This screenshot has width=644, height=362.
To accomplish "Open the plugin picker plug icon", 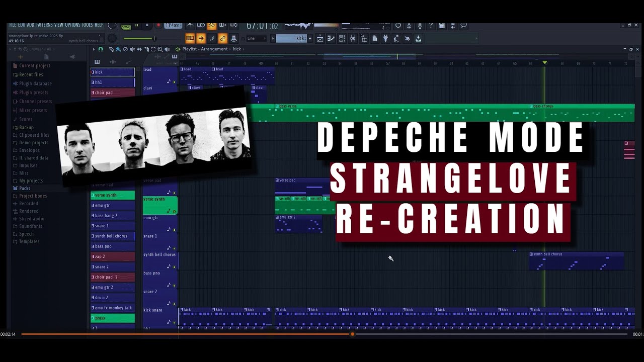I will pyautogui.click(x=385, y=38).
